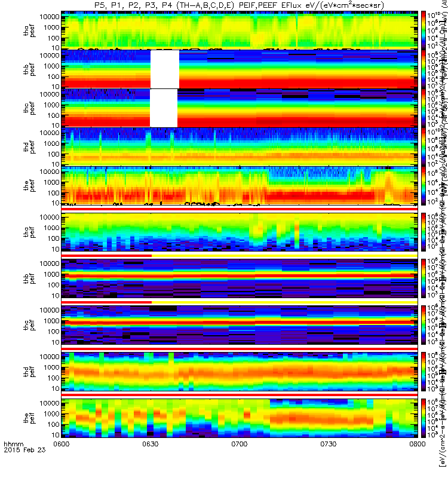Click the tha peif spectrogram panel
Screen dimensions: 448x478
(x=240, y=232)
